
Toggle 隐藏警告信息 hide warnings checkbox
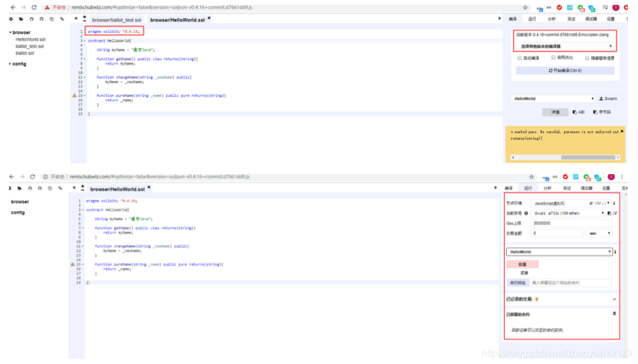(x=587, y=58)
